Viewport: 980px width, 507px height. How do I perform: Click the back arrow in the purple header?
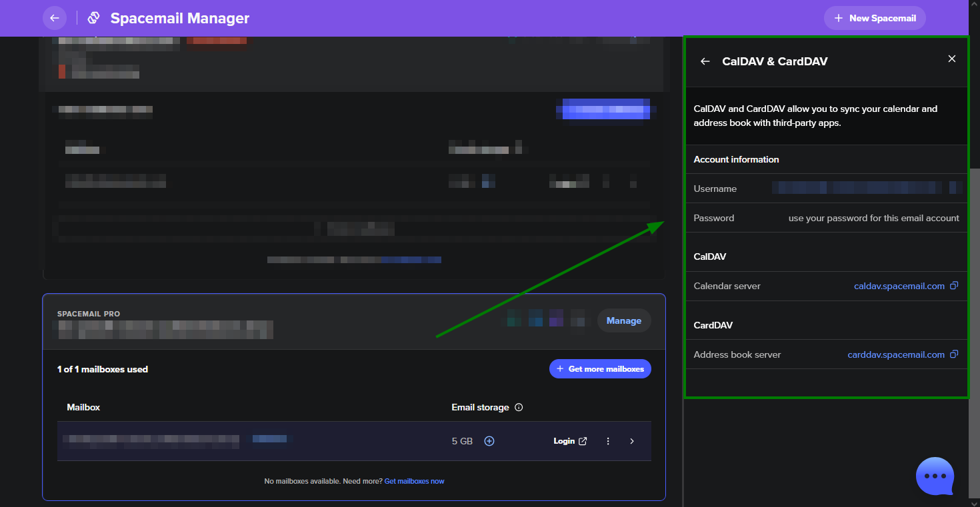[55, 18]
